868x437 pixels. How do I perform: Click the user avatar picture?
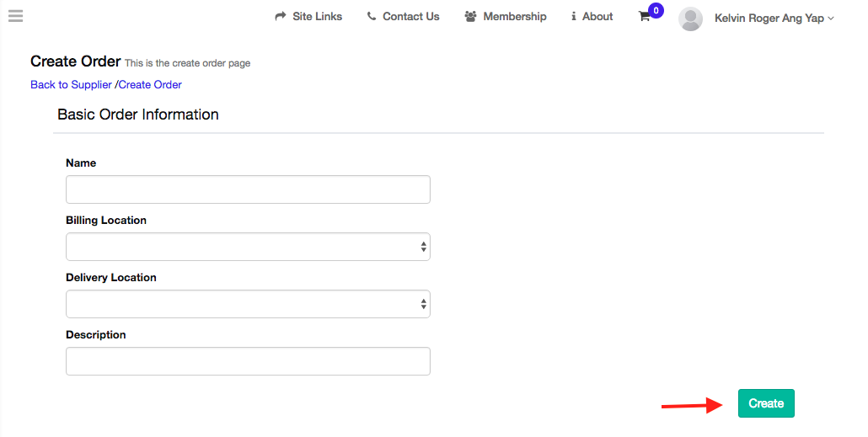690,19
